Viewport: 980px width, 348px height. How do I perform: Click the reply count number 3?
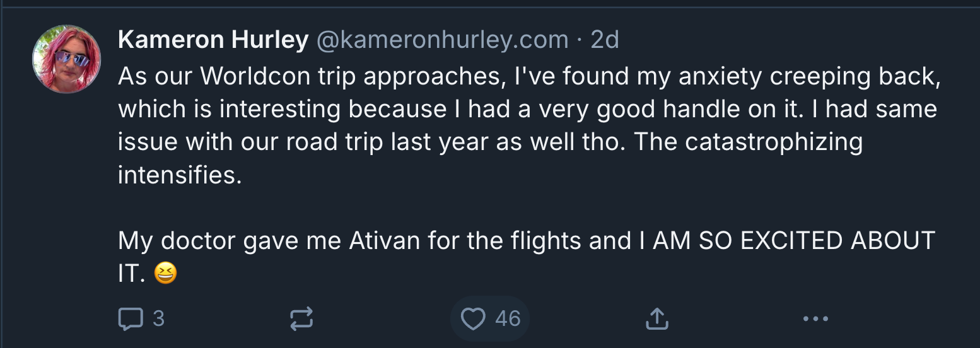(x=158, y=318)
